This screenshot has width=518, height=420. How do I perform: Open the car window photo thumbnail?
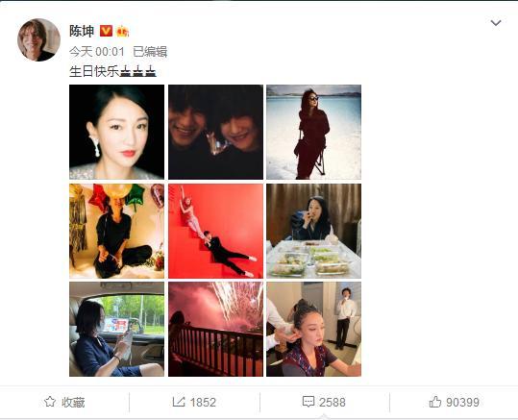pyautogui.click(x=116, y=329)
